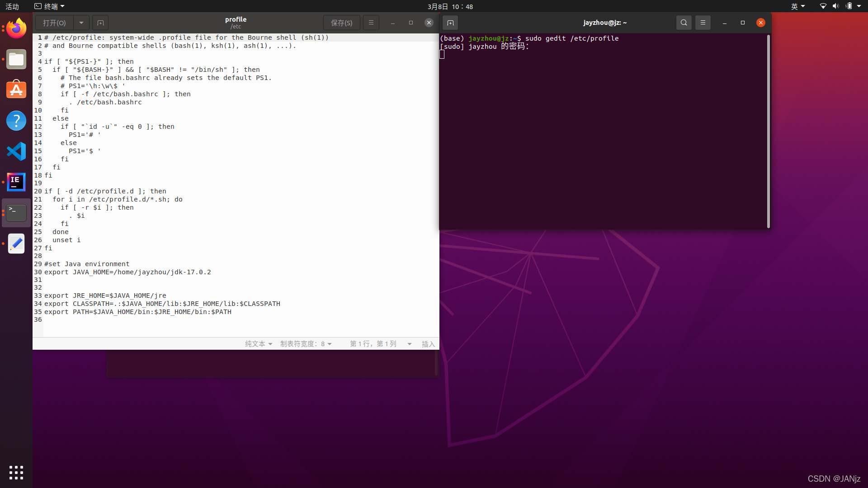Open the Activities overview
868x488 pixels.
tap(12, 6)
